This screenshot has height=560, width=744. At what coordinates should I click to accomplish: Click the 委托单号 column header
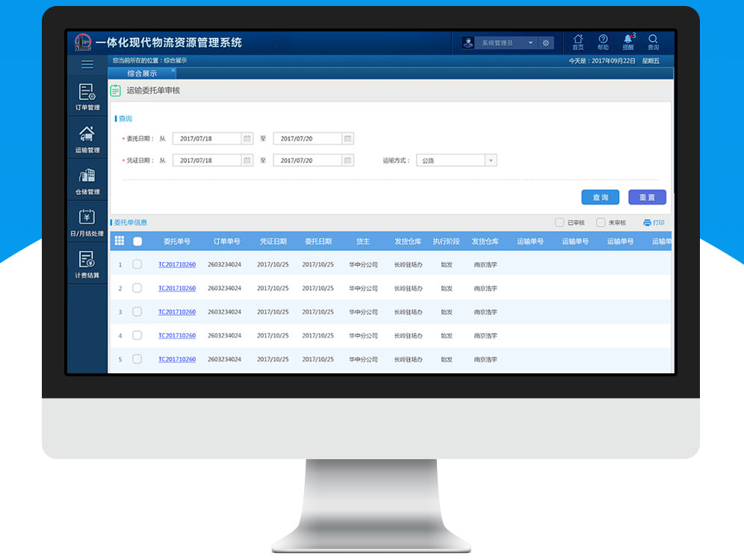[x=177, y=241]
